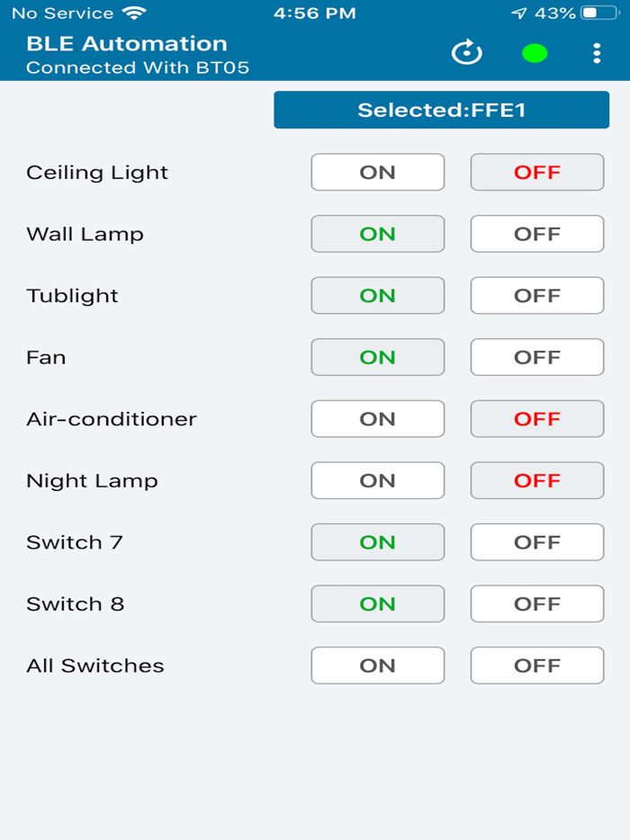Turn on the Ceiling Light
The width and height of the screenshot is (630, 840).
tap(377, 172)
